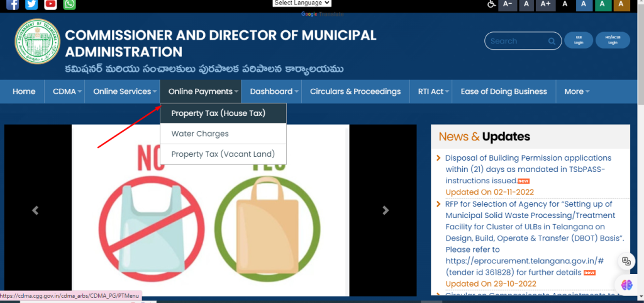644x303 pixels.
Task: Expand the More menu
Action: (577, 91)
